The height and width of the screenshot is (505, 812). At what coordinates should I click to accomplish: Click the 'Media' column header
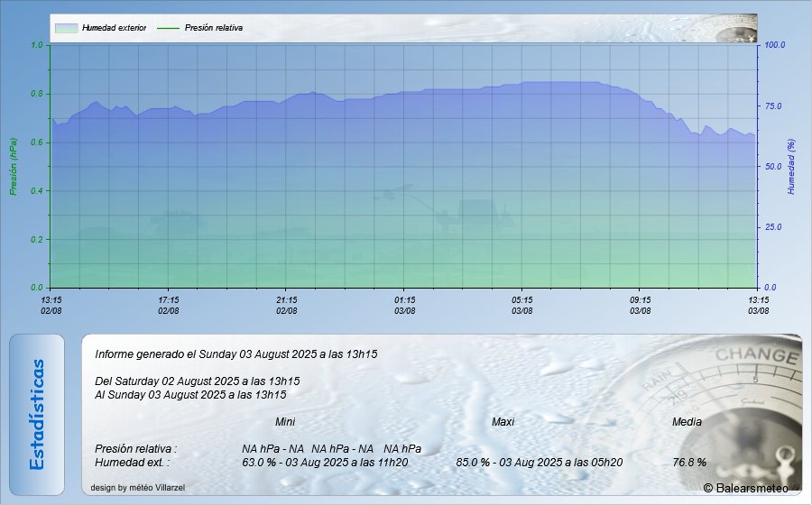pos(687,422)
